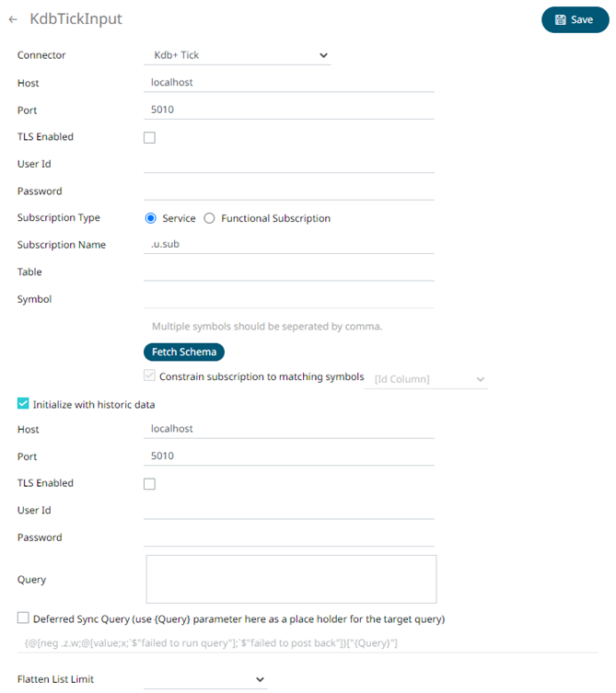Click the first User Id field
Screen dimensions: 616x693
[289, 164]
